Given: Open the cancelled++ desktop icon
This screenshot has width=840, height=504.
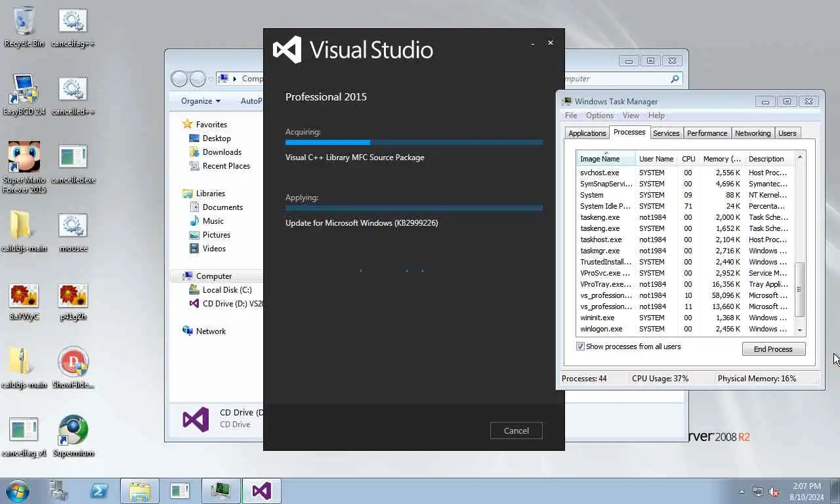Looking at the screenshot, I should [73, 94].
